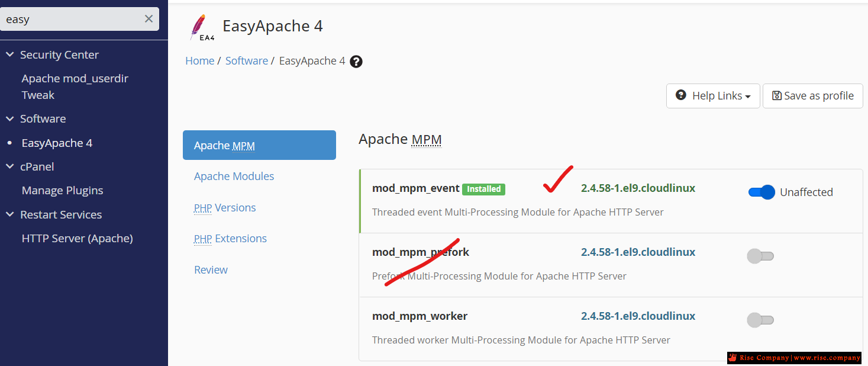The height and width of the screenshot is (366, 868).
Task: Enable the mod_mpm_worker toggle
Action: [760, 320]
